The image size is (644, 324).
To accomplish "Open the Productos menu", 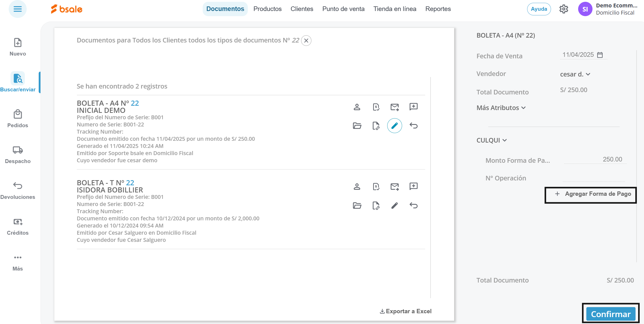I will click(x=267, y=9).
